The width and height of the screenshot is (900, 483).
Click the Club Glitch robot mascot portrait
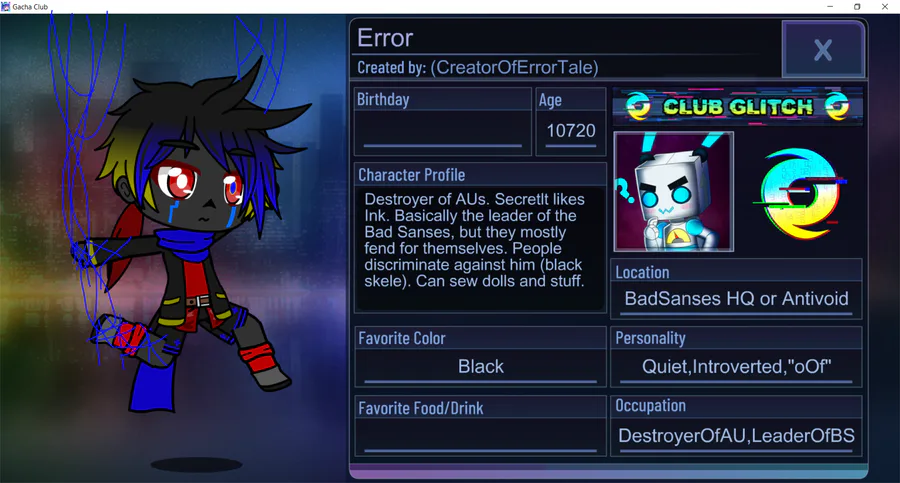click(x=673, y=192)
